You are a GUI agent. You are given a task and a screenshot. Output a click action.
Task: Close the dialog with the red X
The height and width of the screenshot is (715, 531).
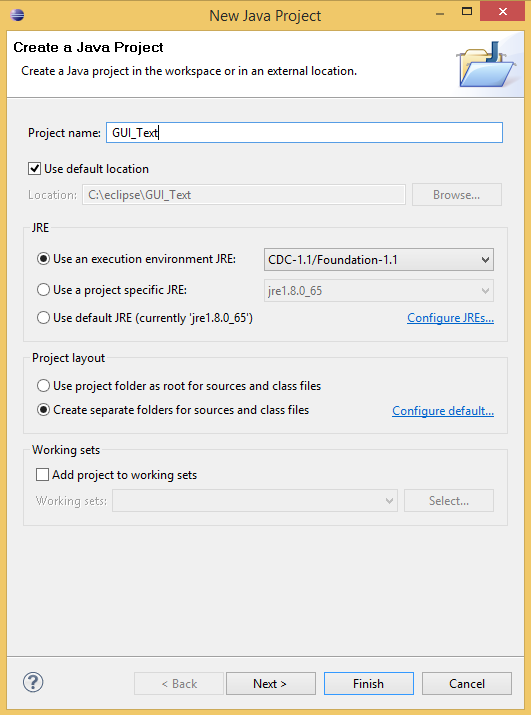click(503, 11)
